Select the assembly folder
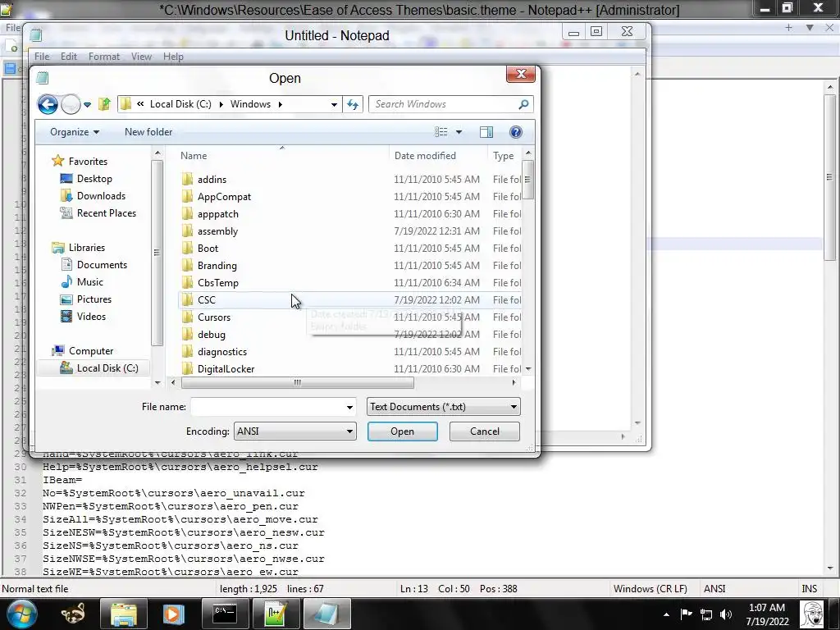 coord(217,231)
